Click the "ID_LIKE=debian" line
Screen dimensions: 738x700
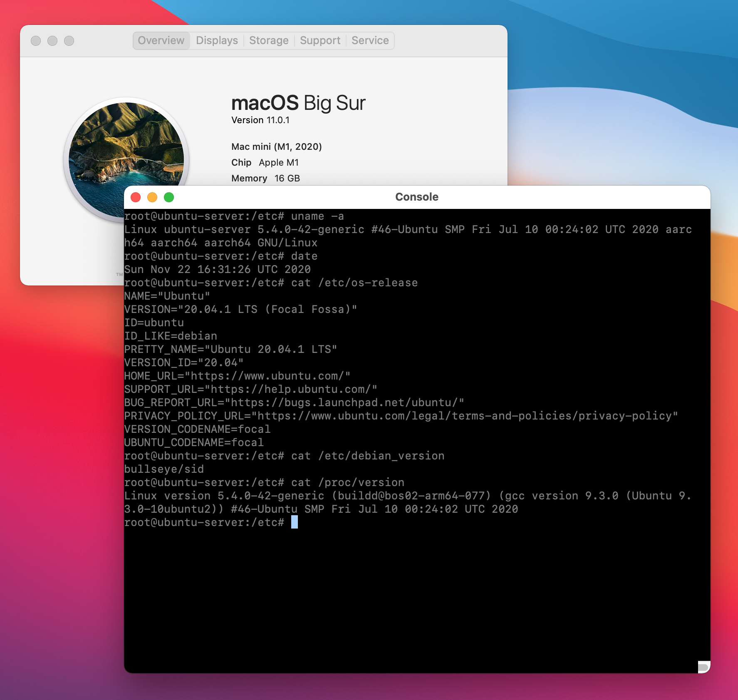tap(171, 336)
